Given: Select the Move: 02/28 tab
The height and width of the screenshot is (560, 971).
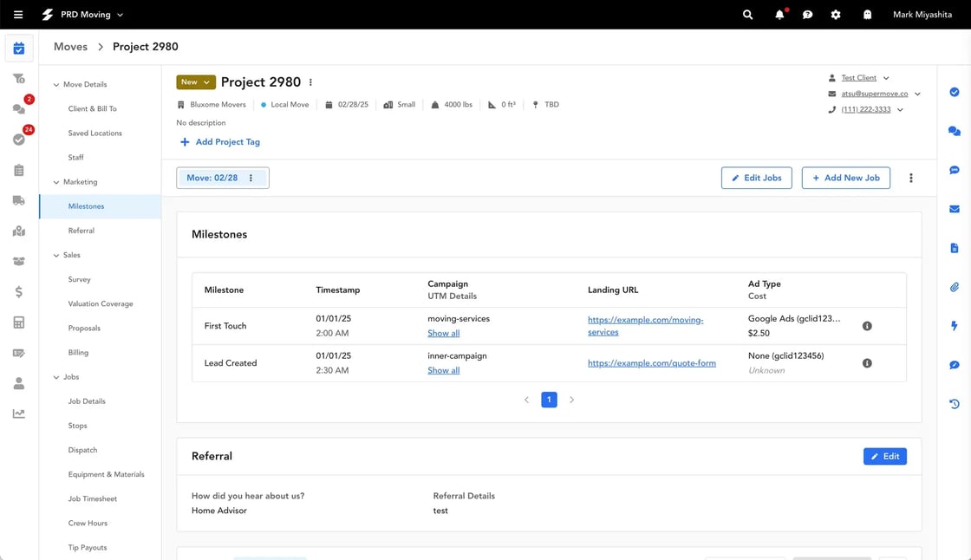Looking at the screenshot, I should click(212, 178).
